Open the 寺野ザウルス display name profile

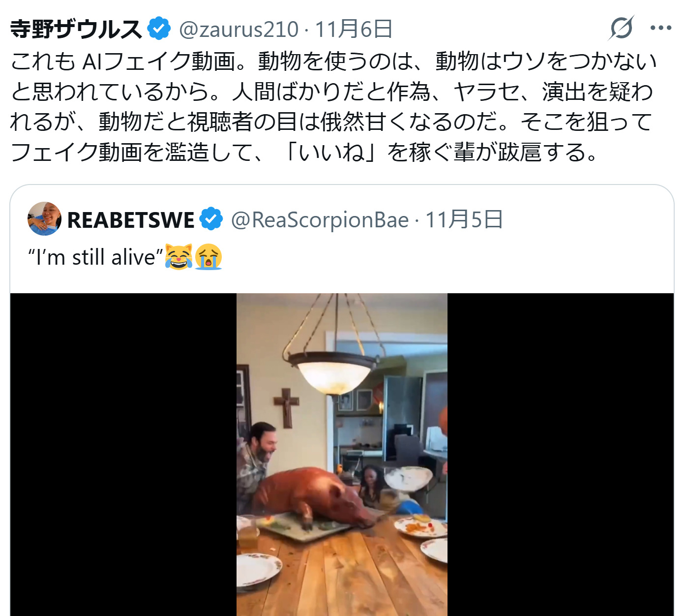pyautogui.click(x=76, y=29)
